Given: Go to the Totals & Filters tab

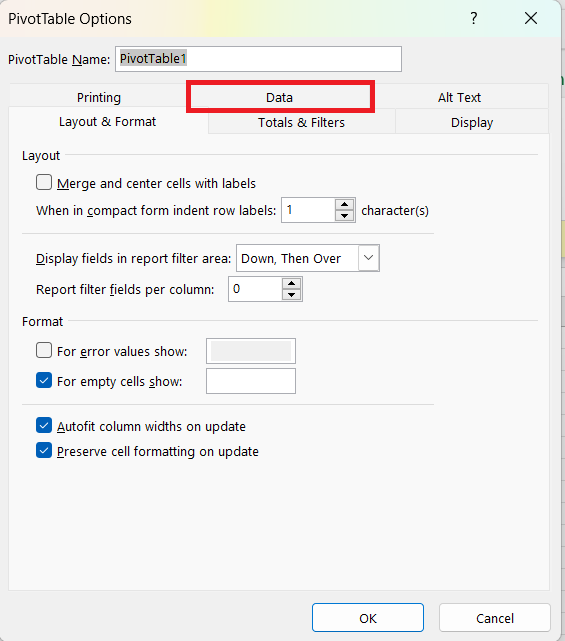Looking at the screenshot, I should tap(301, 122).
